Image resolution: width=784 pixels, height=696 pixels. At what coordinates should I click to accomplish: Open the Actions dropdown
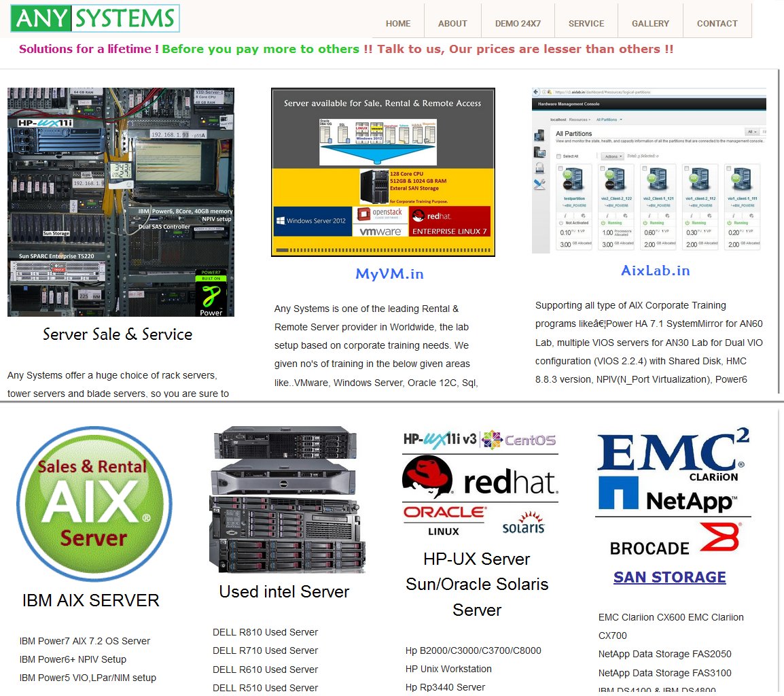pos(611,156)
